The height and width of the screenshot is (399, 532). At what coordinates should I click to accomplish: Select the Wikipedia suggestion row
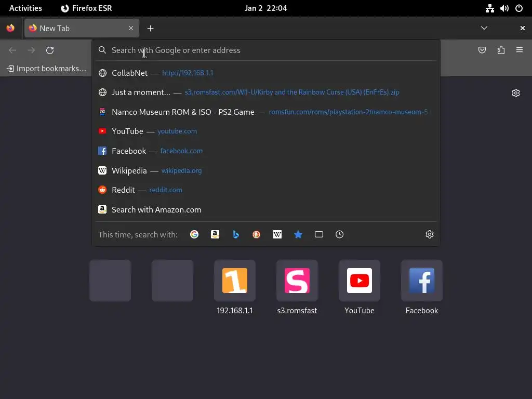(266, 170)
